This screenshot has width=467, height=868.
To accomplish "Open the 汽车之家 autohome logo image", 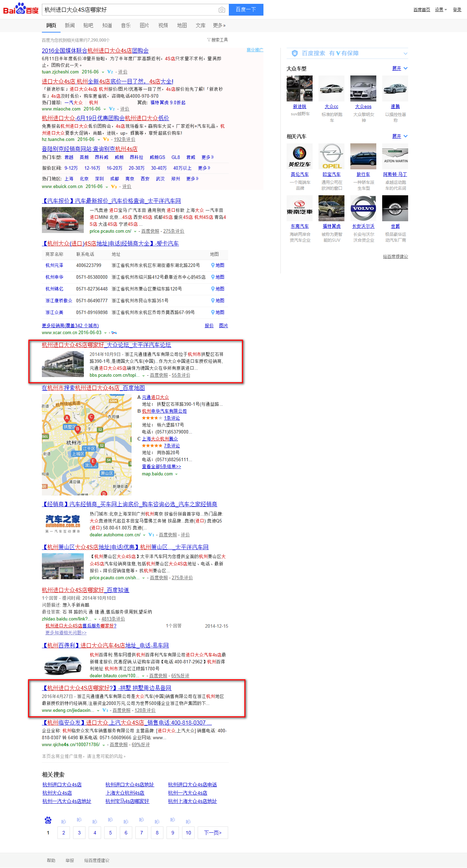I will 63,524.
